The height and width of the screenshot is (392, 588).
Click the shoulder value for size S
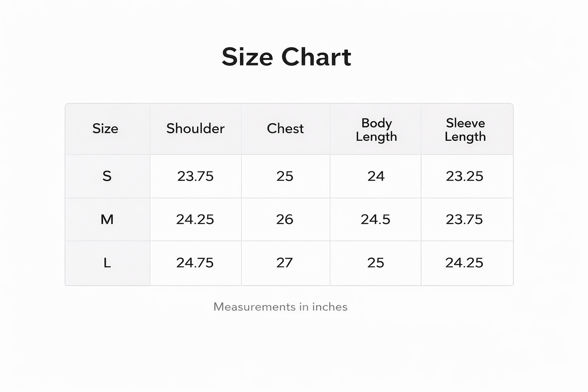pyautogui.click(x=195, y=176)
